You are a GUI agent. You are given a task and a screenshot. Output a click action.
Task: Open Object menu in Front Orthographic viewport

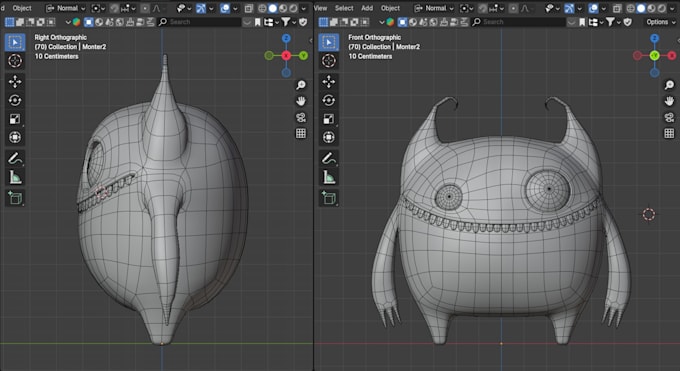click(x=390, y=8)
